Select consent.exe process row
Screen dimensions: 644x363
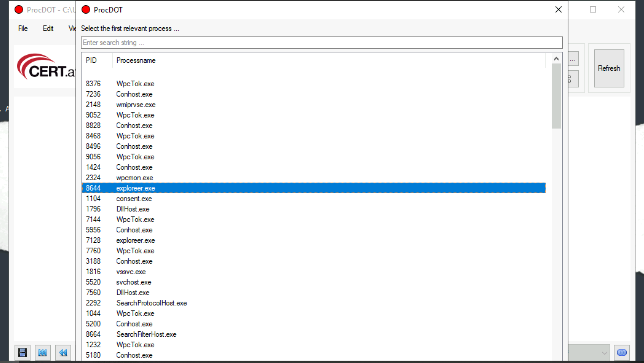(134, 199)
